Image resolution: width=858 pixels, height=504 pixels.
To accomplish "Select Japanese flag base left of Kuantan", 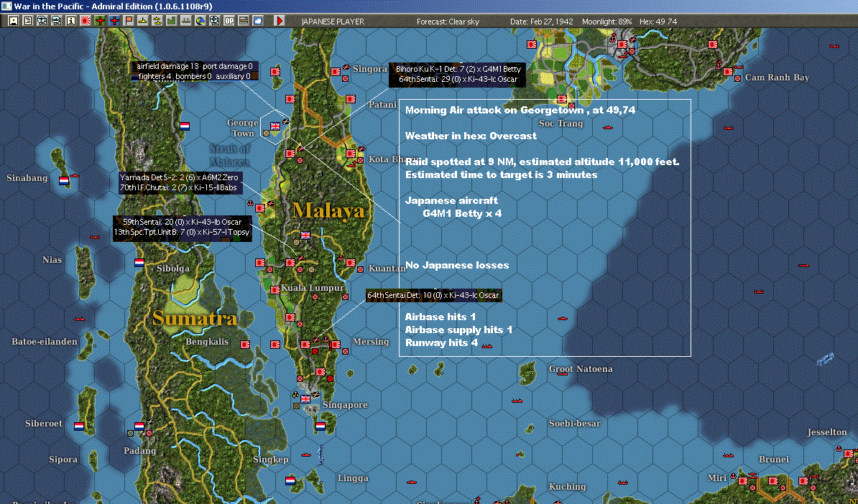I will (350, 262).
